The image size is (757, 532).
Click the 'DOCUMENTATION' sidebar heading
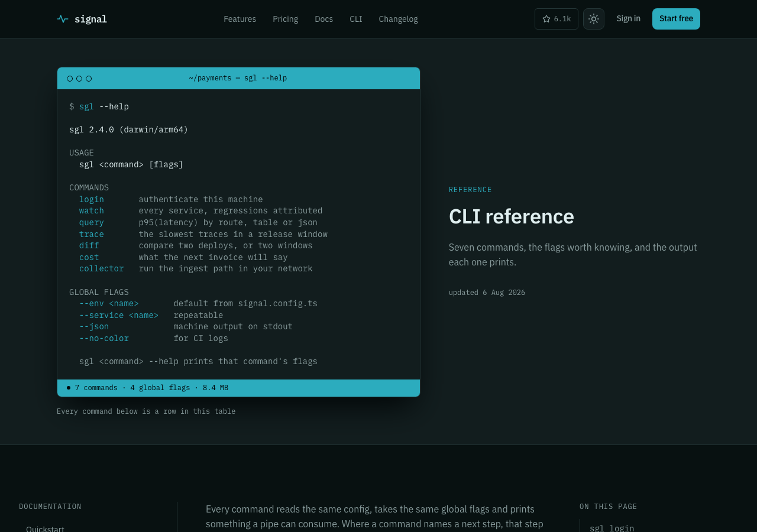pos(50,507)
